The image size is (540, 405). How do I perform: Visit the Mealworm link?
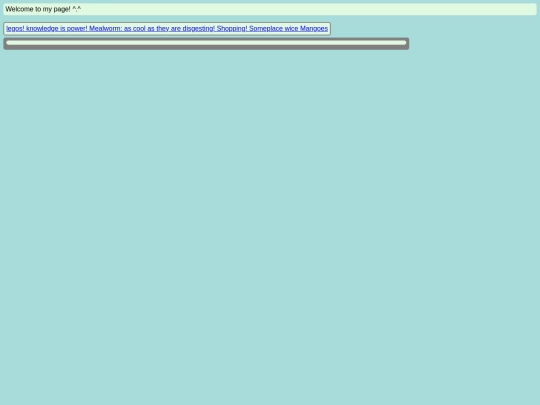(152, 29)
